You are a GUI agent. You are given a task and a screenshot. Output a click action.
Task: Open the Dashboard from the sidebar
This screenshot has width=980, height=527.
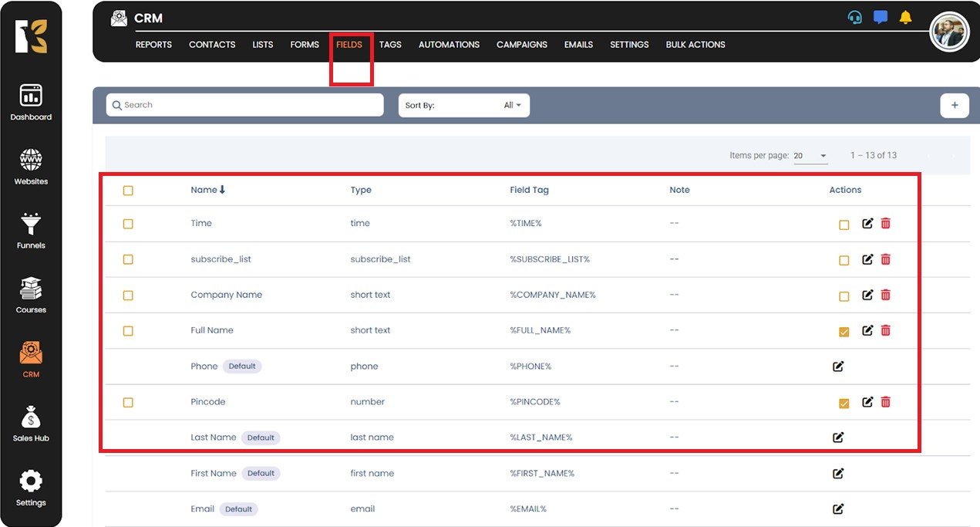pyautogui.click(x=31, y=102)
